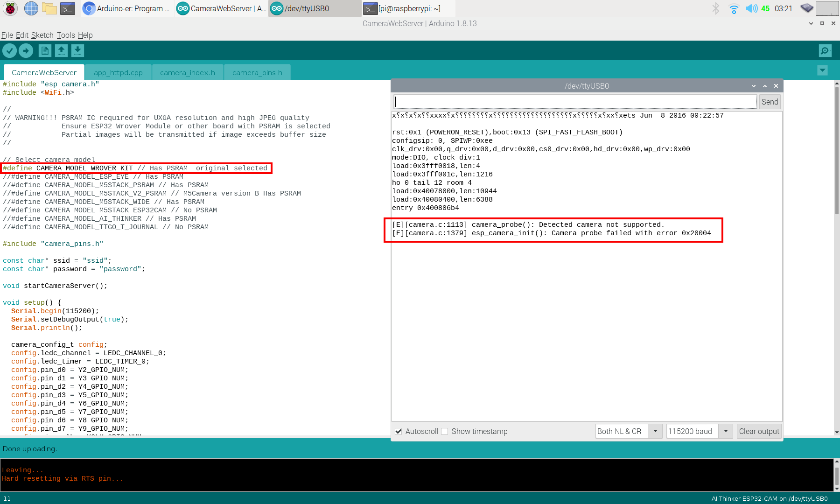Adjust the speaker volume control in tray

pos(751,8)
